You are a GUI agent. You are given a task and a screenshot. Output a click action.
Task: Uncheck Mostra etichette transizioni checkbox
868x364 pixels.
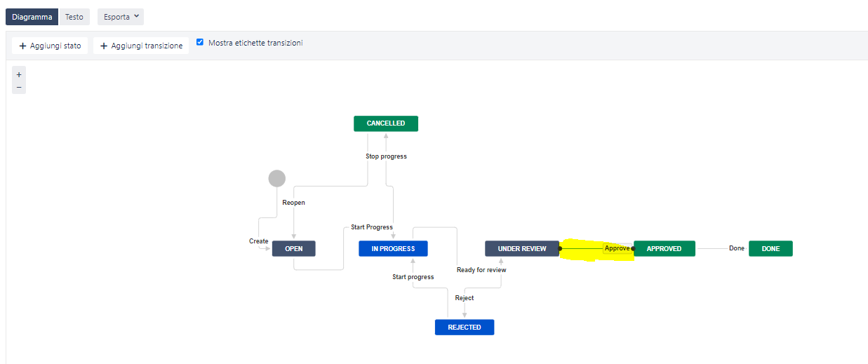point(200,43)
